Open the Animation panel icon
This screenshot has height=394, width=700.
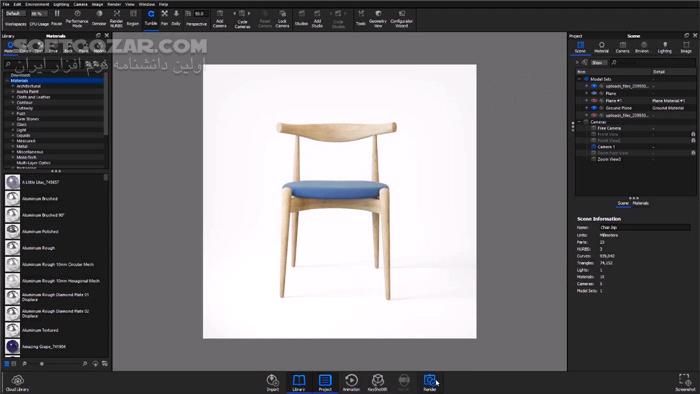tap(351, 383)
